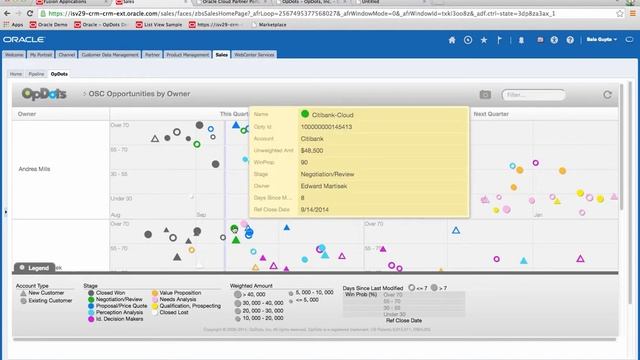Select the OpDots subtab

coord(59,74)
